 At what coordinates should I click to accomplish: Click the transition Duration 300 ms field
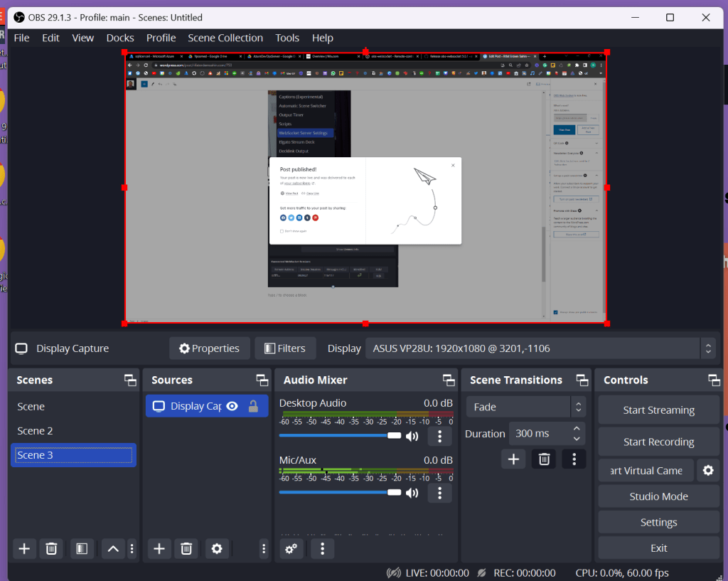(547, 434)
